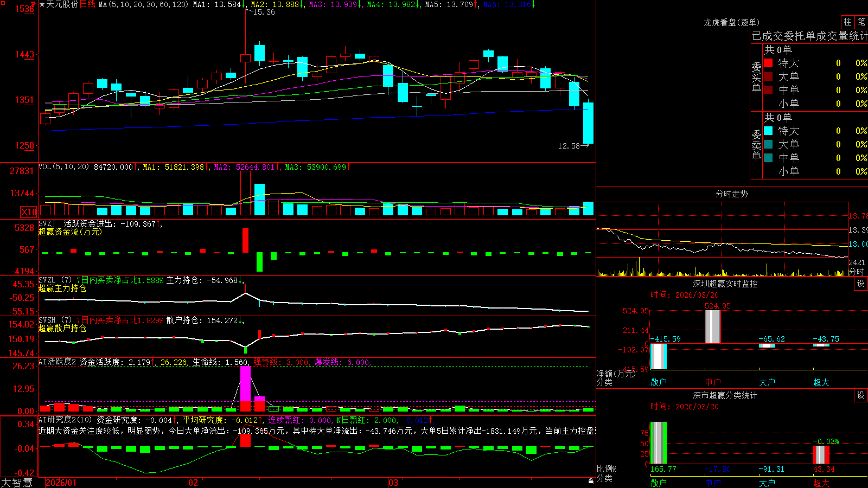
Task: Toggle the X10 volume scale button
Action: coord(29,212)
